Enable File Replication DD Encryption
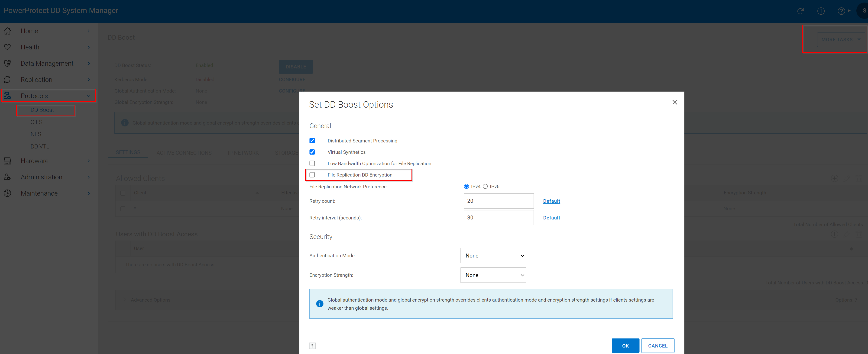This screenshot has width=868, height=354. [x=312, y=175]
